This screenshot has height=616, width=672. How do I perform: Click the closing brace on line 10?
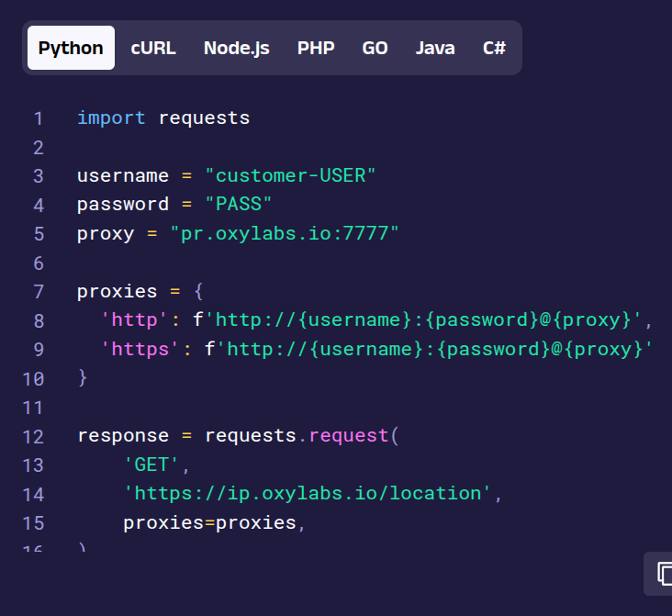(x=83, y=378)
